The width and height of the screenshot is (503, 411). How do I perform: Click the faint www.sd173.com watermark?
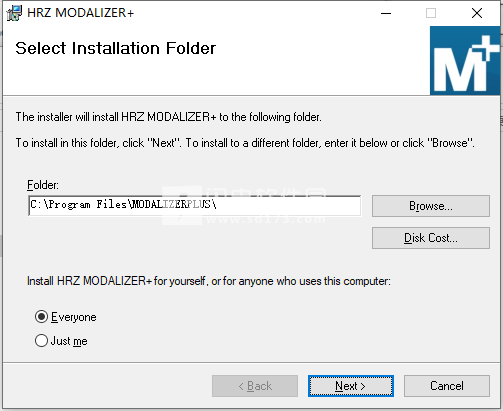266,219
